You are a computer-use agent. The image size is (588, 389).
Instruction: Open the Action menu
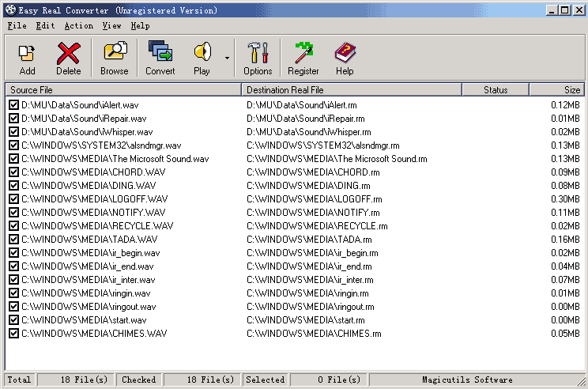(78, 26)
